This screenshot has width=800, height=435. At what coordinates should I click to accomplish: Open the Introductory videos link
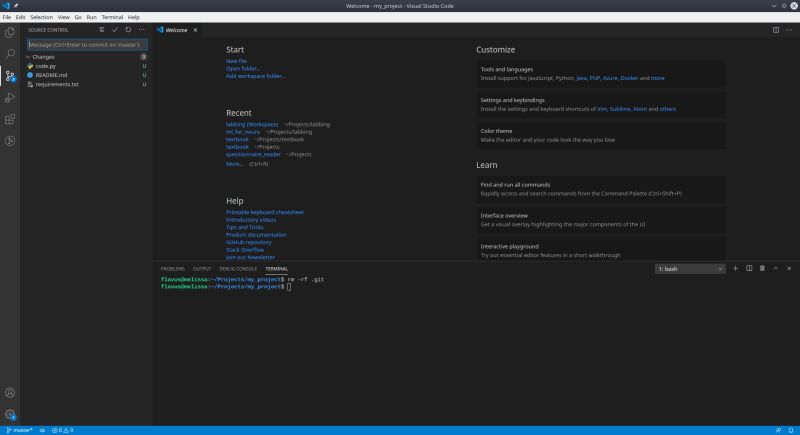251,220
